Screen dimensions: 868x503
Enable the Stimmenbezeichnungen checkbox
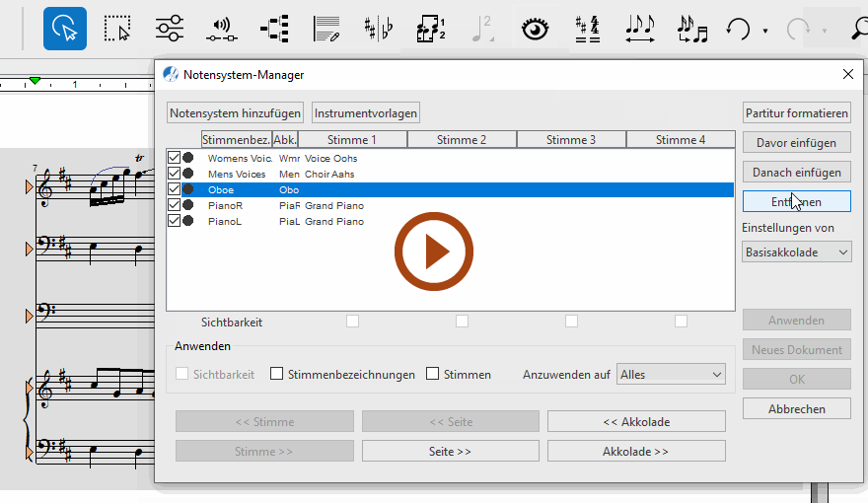[277, 374]
